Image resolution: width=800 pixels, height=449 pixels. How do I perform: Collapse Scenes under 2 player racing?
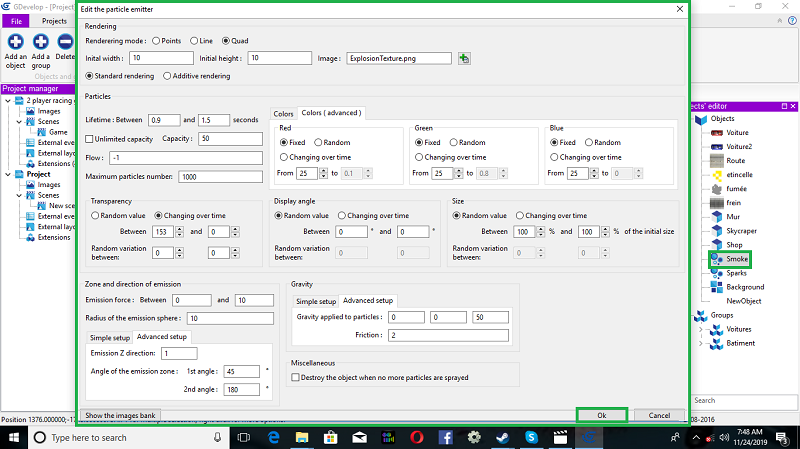(x=19, y=121)
